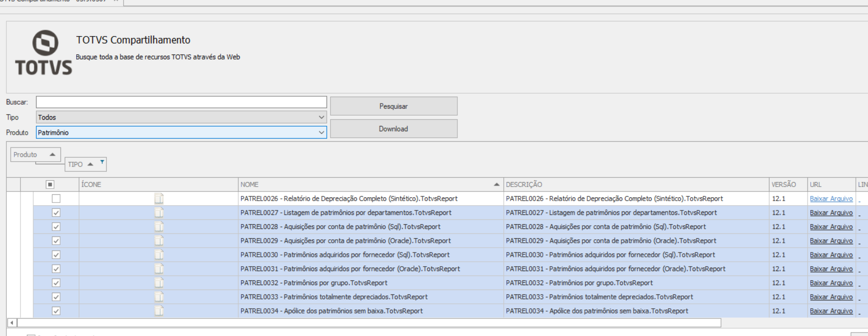868x336 pixels.
Task: Select NOME cell PATREL0032 Patrimônios por grupo
Action: click(x=371, y=283)
